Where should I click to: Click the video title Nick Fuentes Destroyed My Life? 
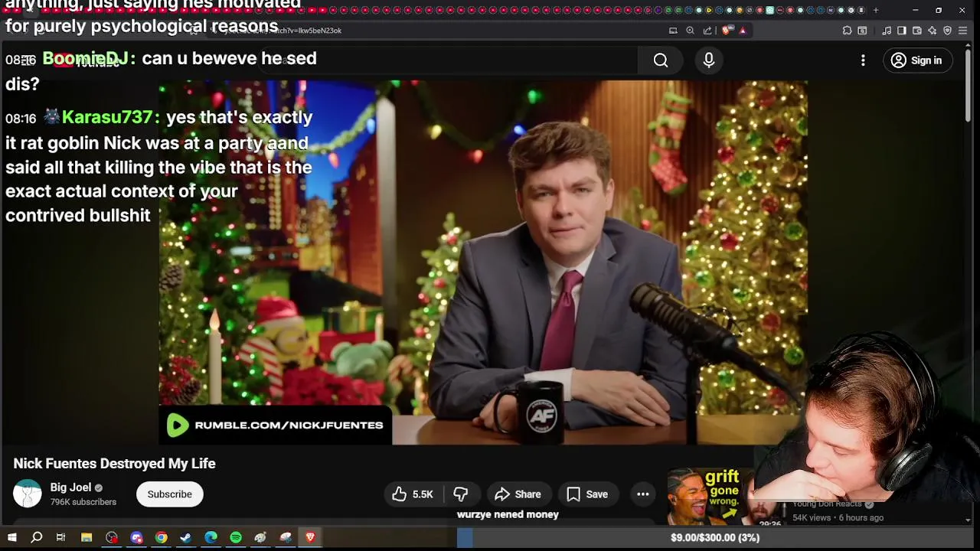114,464
